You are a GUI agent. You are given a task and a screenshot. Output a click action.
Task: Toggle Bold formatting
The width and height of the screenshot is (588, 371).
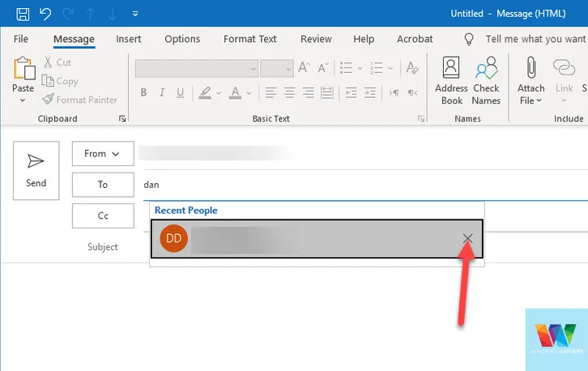click(143, 92)
